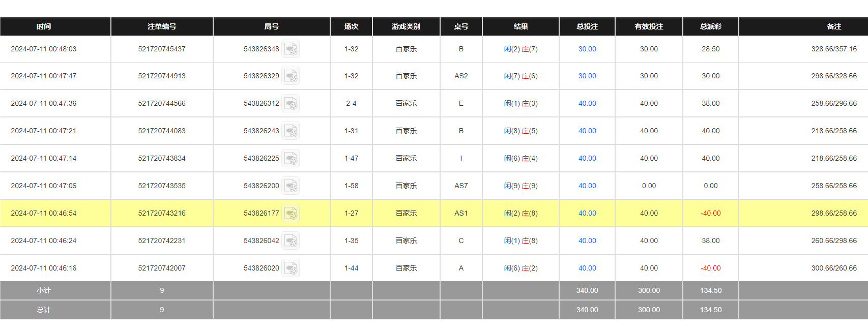
Task: Open replay icon for round 543826200
Action: click(x=291, y=186)
